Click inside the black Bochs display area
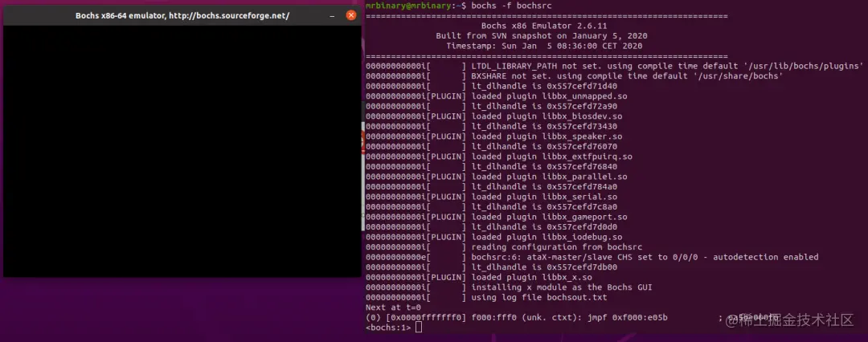 tap(182, 150)
